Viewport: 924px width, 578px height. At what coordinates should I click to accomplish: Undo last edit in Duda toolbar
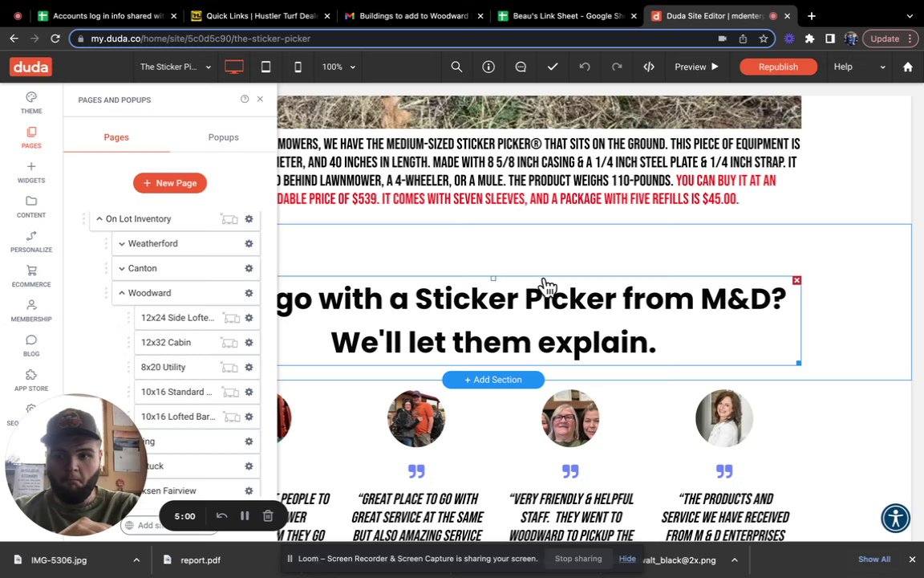[585, 67]
